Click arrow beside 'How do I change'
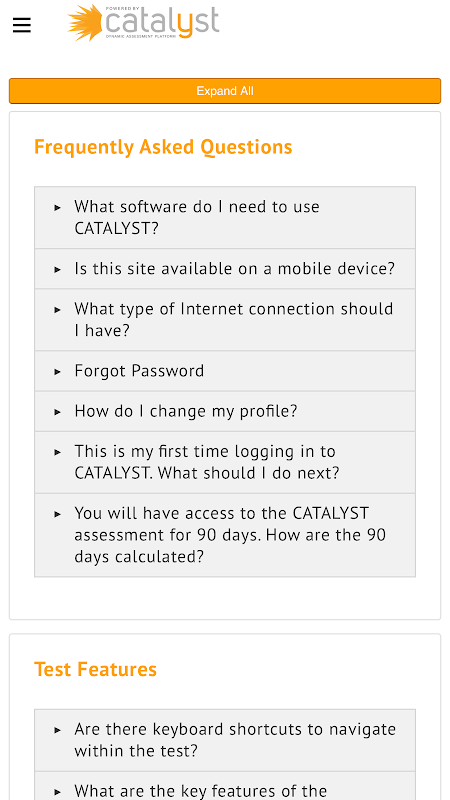 click(x=58, y=412)
